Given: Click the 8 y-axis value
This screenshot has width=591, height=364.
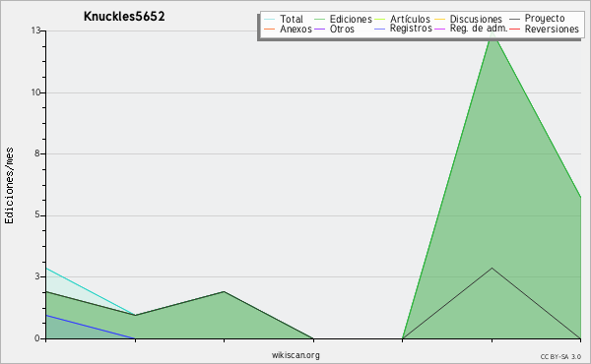Looking at the screenshot, I should coord(37,153).
